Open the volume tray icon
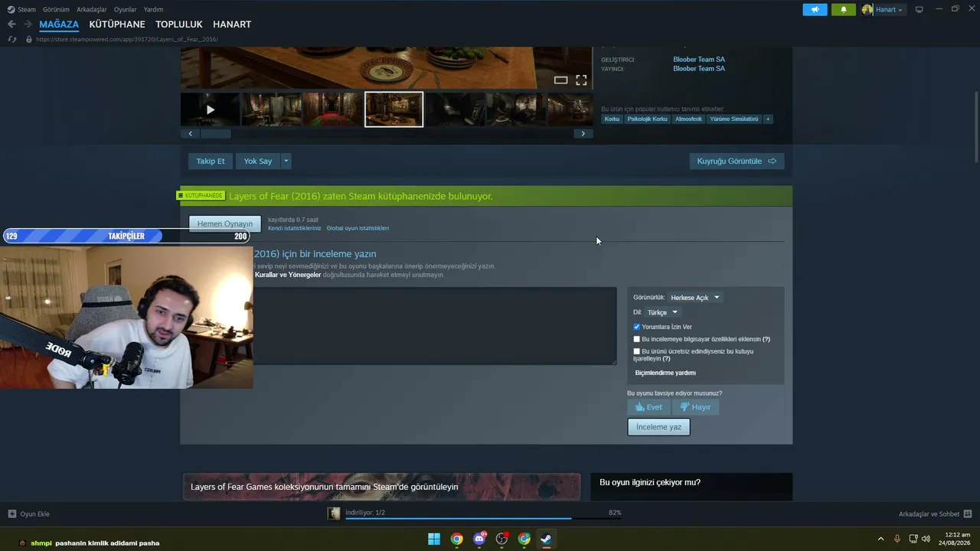 tap(926, 539)
